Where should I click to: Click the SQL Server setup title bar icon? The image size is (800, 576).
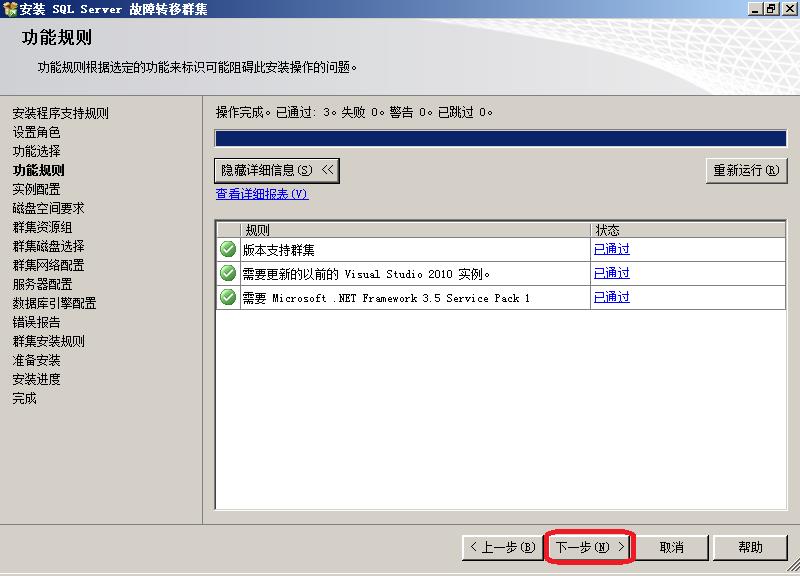10,9
